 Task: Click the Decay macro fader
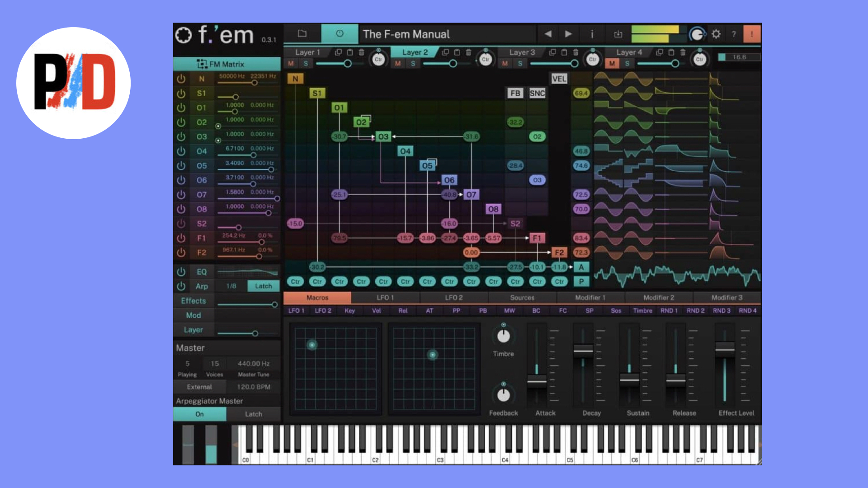583,351
